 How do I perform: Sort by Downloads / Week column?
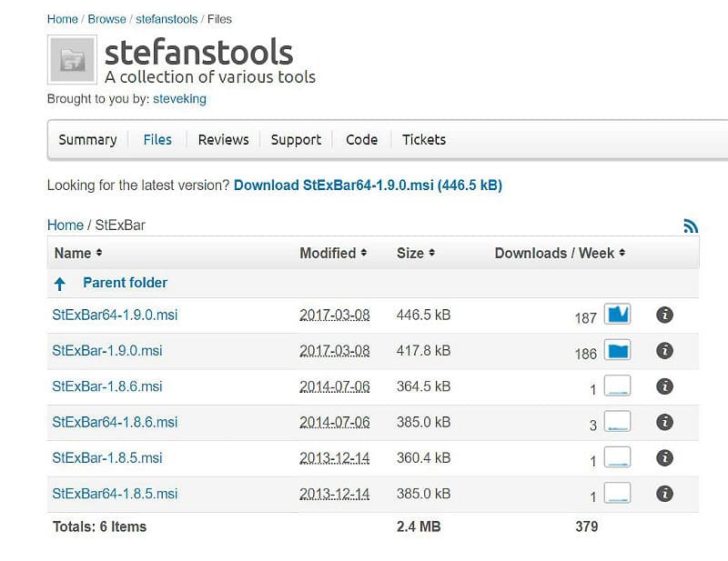[560, 253]
